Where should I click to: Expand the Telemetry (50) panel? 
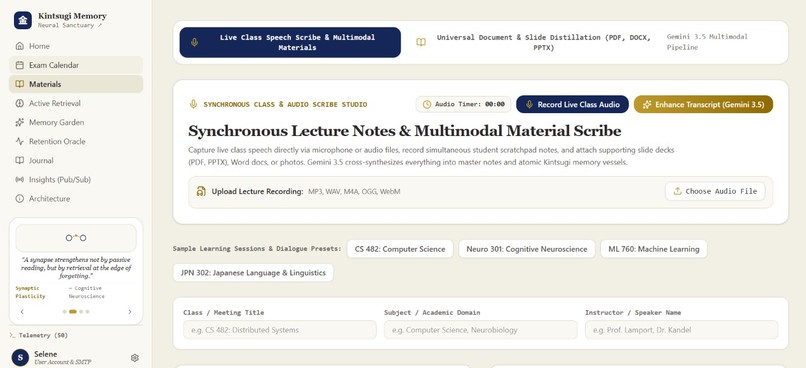point(39,335)
